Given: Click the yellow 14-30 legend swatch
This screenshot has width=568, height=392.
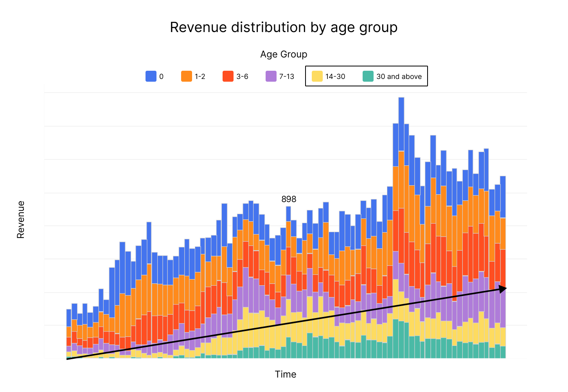Looking at the screenshot, I should tap(317, 76).
